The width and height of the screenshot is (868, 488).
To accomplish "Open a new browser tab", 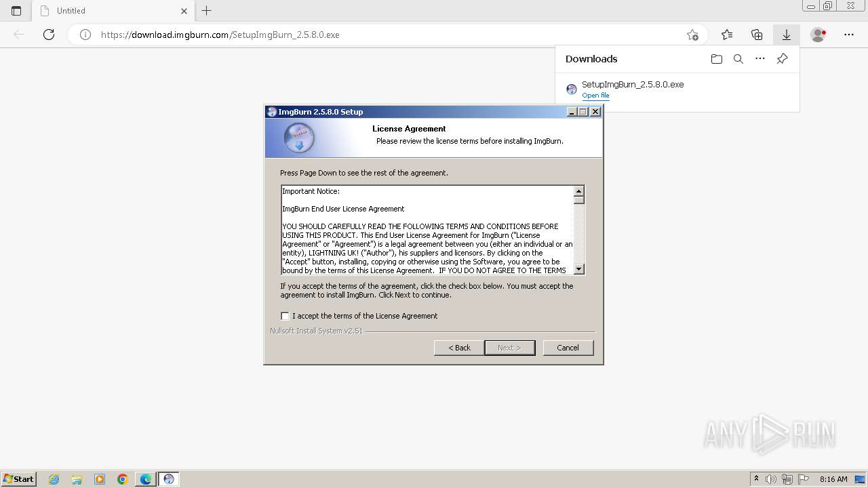I will pyautogui.click(x=207, y=11).
